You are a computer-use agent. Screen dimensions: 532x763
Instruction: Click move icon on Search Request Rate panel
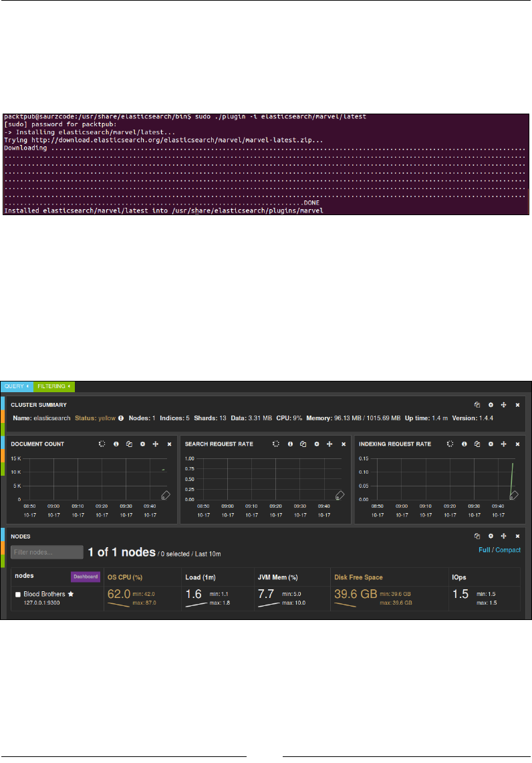(329, 444)
